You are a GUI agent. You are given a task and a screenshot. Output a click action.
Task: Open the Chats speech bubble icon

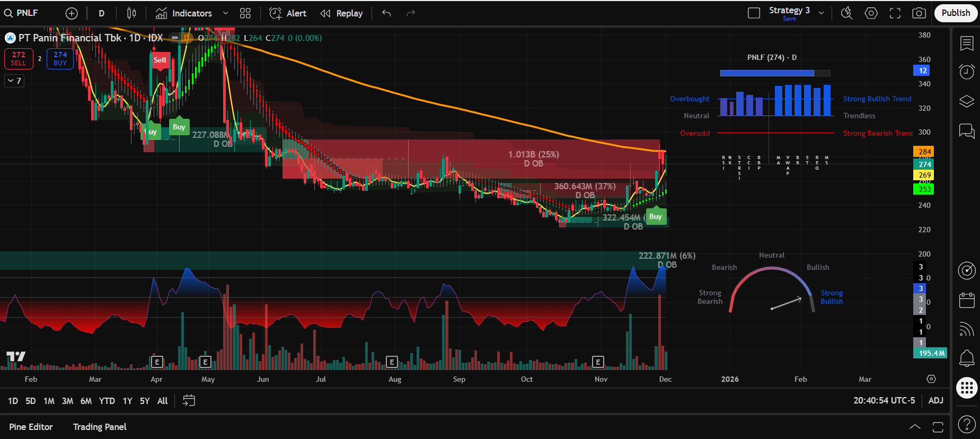coord(967,130)
